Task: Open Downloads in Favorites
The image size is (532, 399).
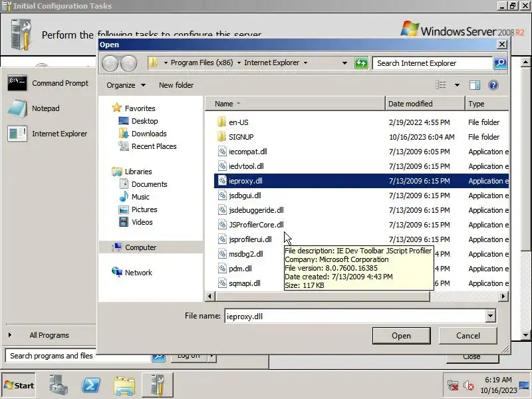Action: point(149,134)
